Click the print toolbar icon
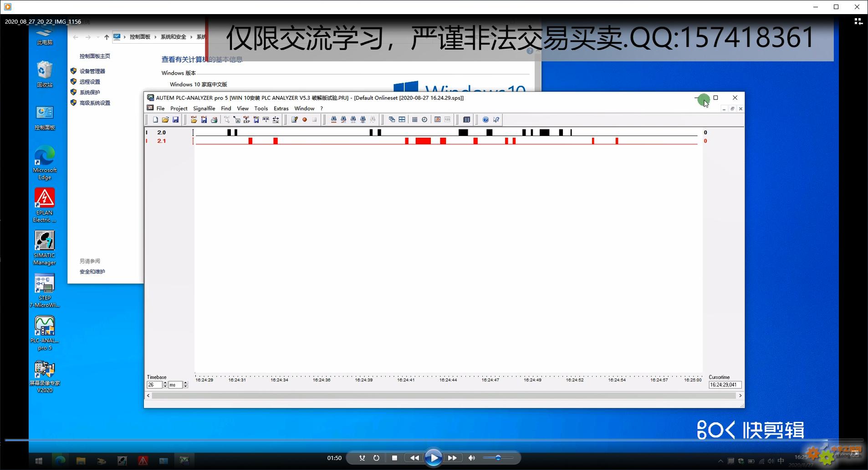868x470 pixels. click(214, 120)
